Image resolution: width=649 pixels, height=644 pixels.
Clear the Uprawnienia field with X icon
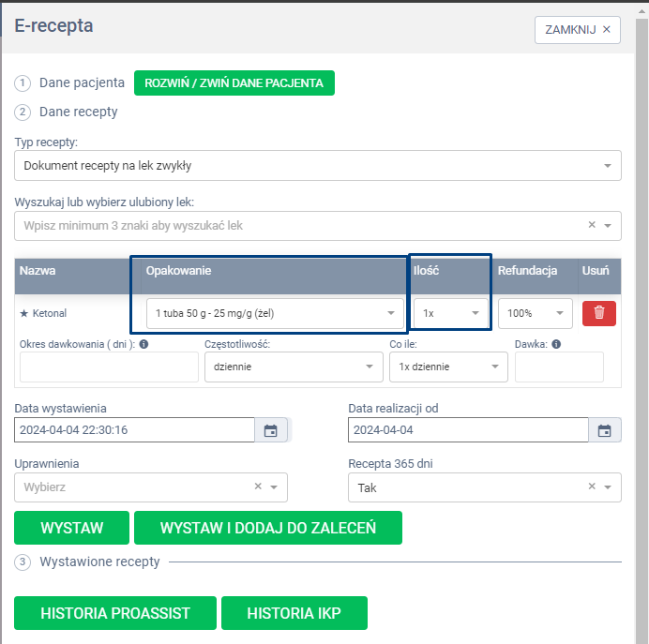click(258, 487)
